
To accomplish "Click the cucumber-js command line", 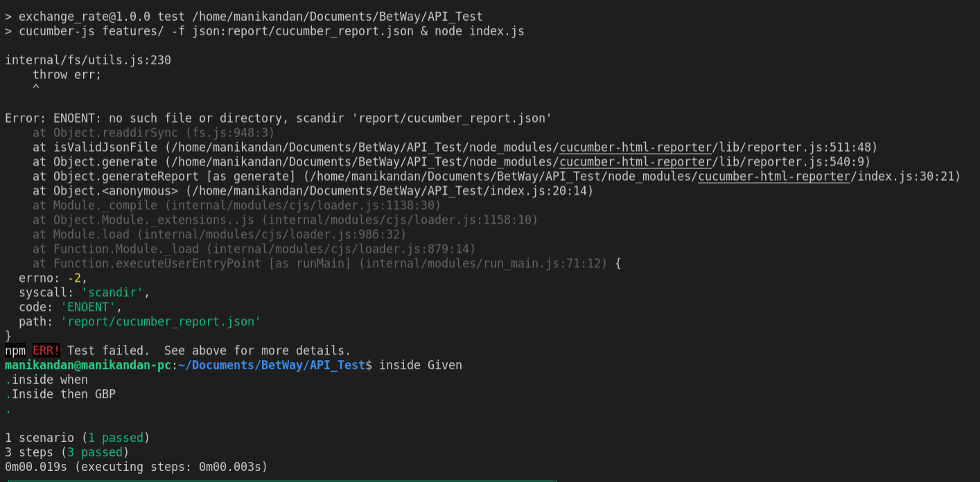I will (x=263, y=30).
